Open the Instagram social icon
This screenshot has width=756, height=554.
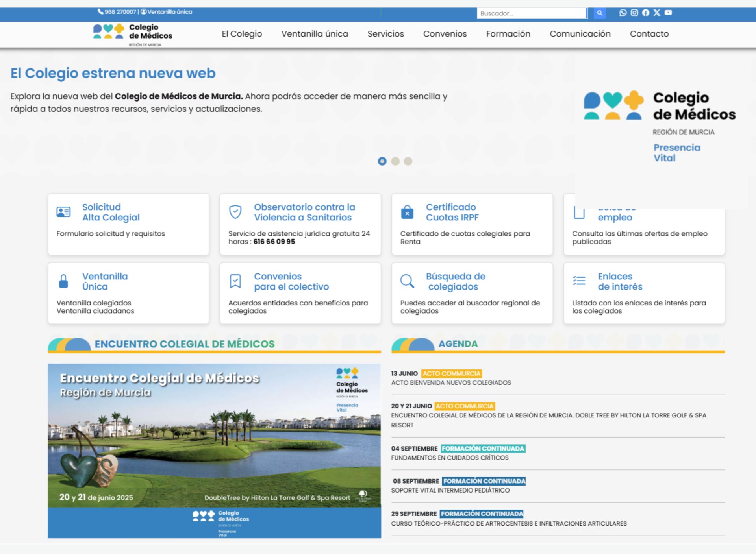634,13
